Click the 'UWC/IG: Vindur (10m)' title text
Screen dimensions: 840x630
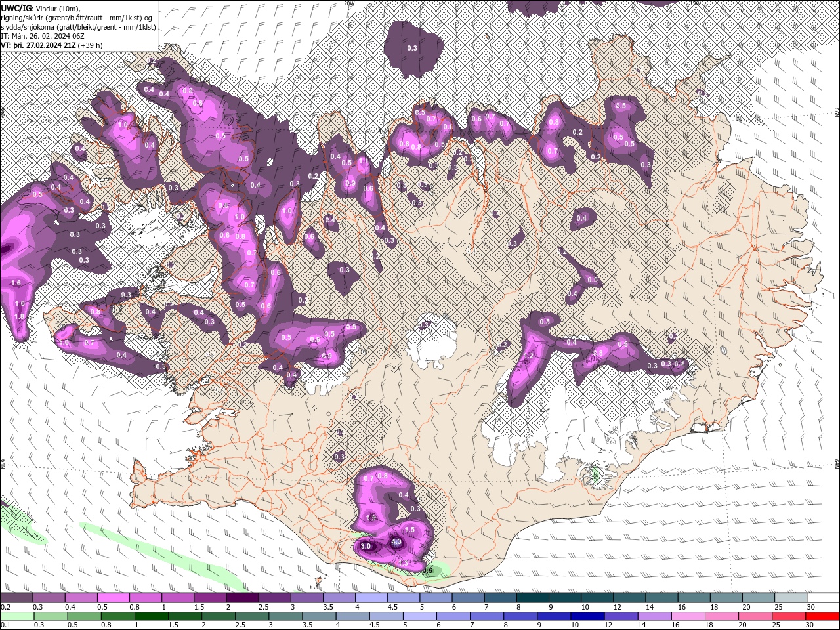click(x=41, y=7)
